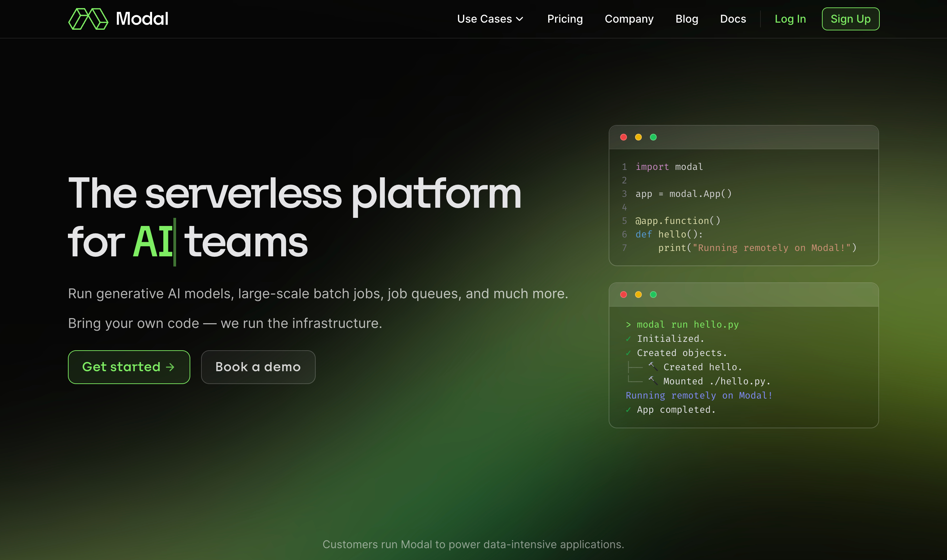Go to the Company page

point(629,19)
